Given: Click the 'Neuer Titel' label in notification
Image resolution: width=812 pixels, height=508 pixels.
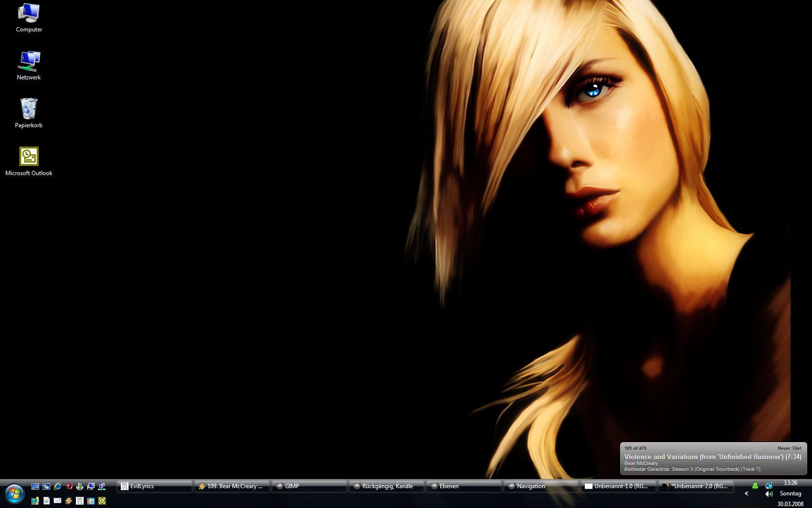Looking at the screenshot, I should click(789, 448).
